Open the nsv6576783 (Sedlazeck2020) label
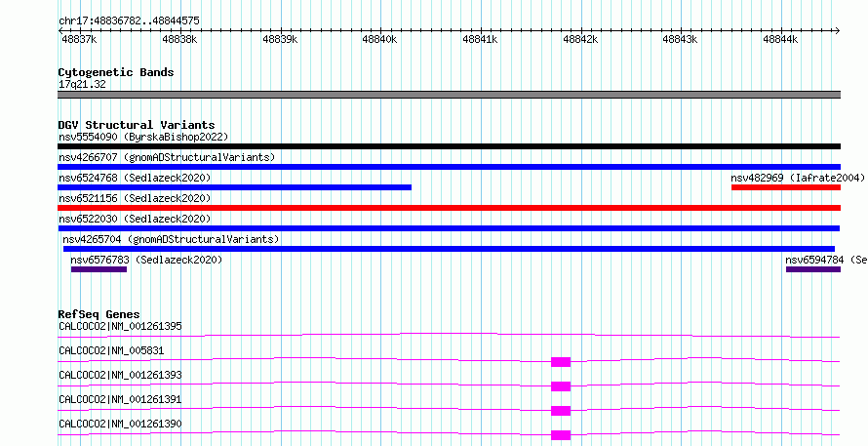The width and height of the screenshot is (868, 446). (146, 260)
